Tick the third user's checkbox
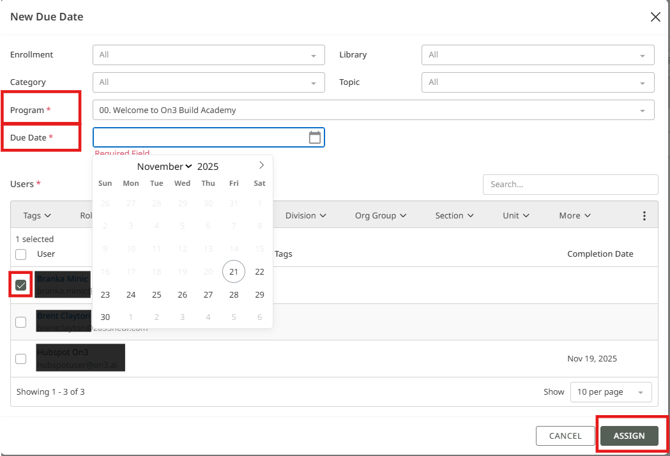Image resolution: width=670 pixels, height=456 pixels. (21, 358)
